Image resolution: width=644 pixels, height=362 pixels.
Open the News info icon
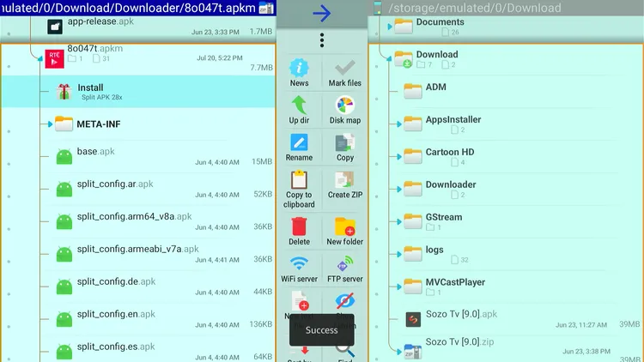point(299,68)
